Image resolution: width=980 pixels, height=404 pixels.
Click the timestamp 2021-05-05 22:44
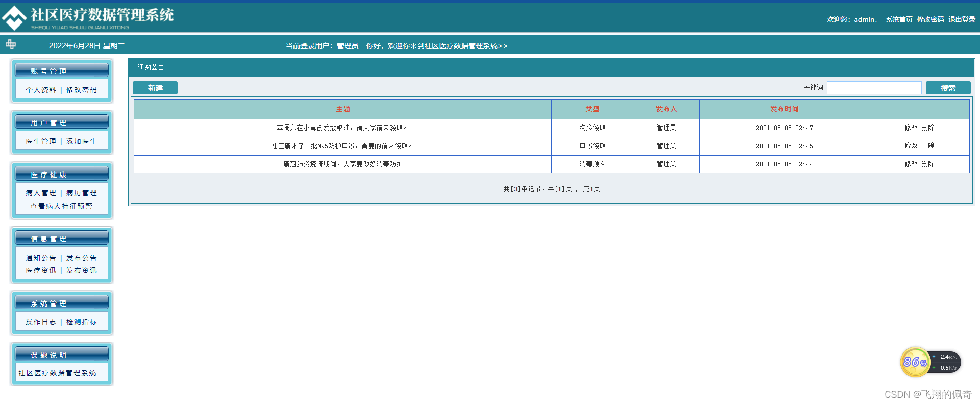coord(784,164)
